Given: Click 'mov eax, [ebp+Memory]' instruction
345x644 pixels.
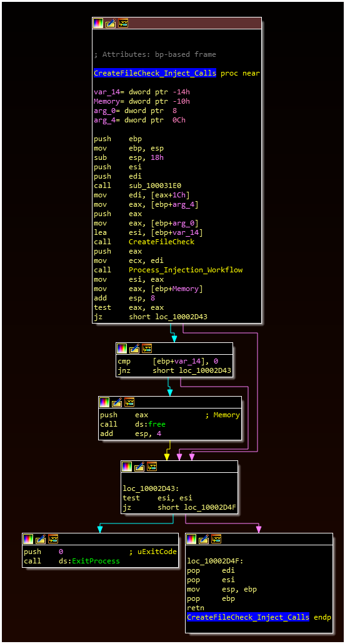Looking at the screenshot, I should 148,289.
